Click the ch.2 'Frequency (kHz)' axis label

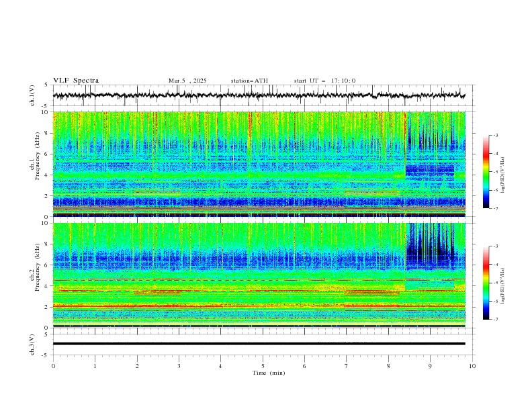38,267
